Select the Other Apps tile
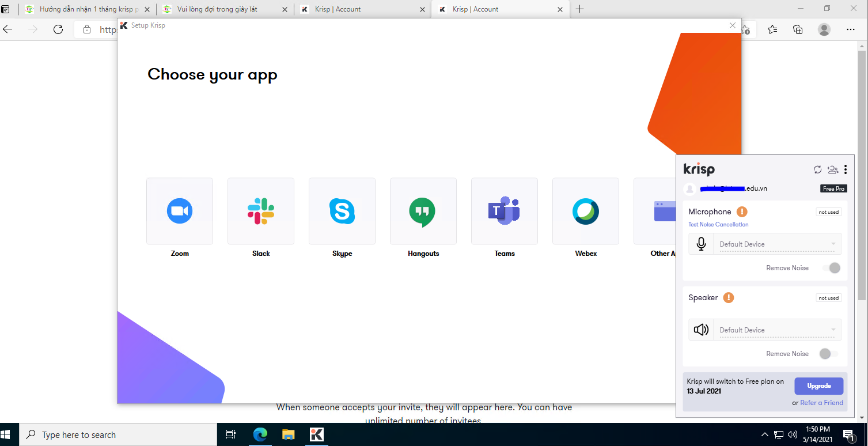868x446 pixels. (x=655, y=211)
